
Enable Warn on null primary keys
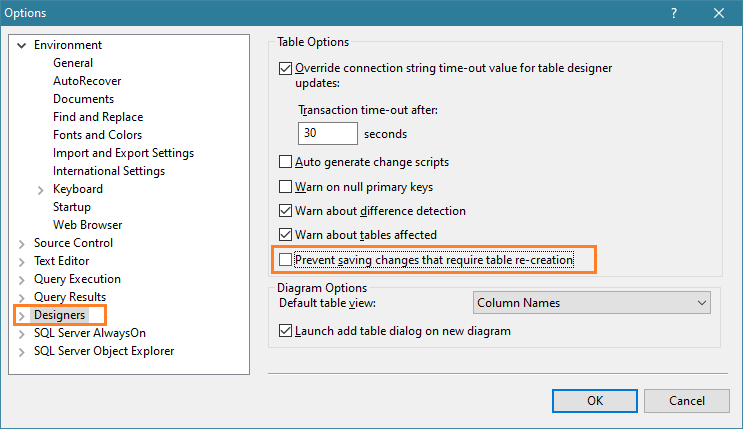click(285, 187)
